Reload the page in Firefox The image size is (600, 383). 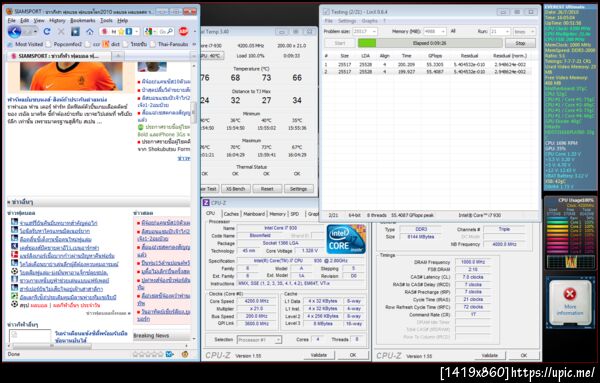click(x=47, y=32)
